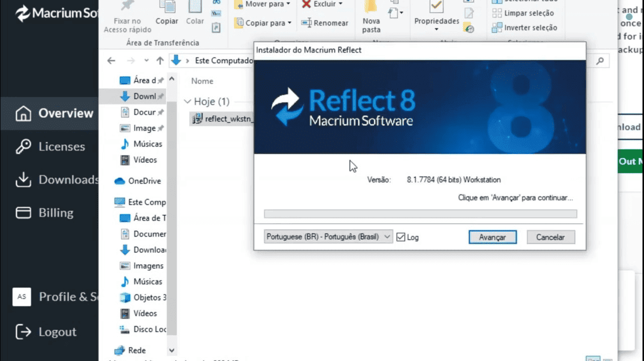Image resolution: width=644 pixels, height=361 pixels.
Task: Select pinned Imagens in quick access
Action: (141, 128)
